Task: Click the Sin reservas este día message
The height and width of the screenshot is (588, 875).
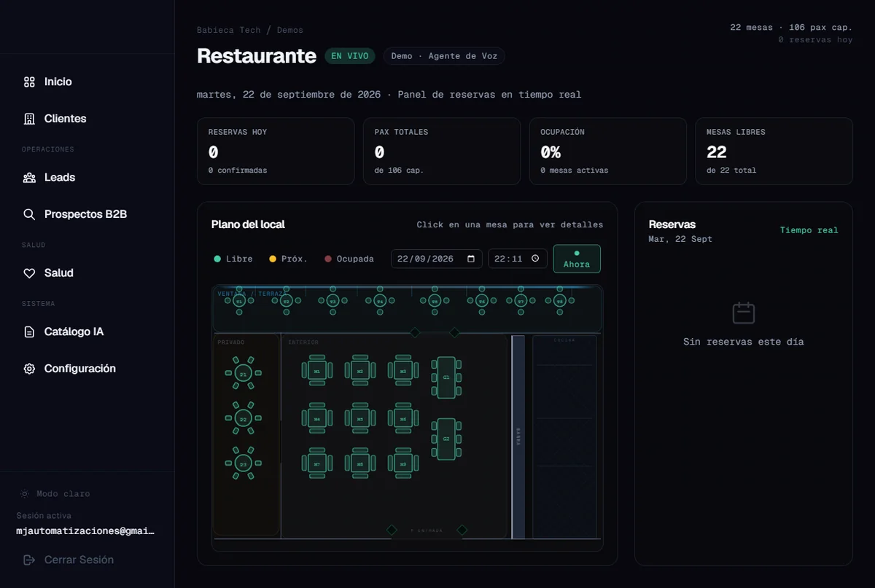Action: pyautogui.click(x=744, y=342)
